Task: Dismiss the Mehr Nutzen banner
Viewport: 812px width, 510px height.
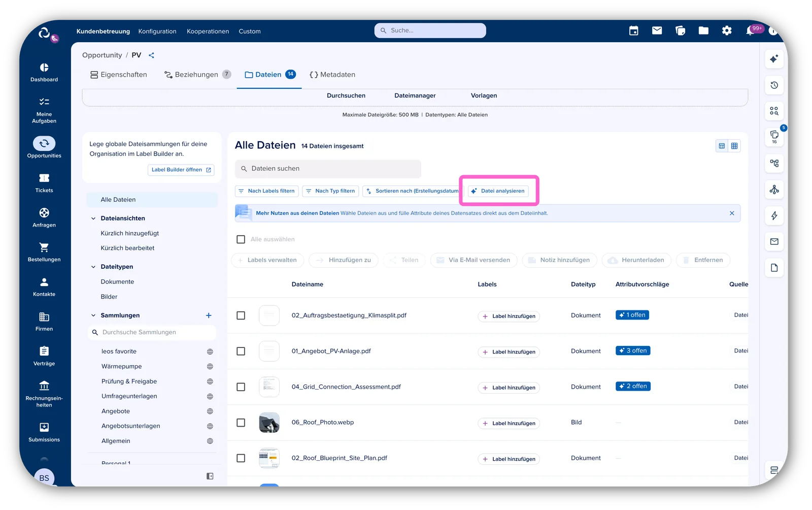Action: coord(732,213)
